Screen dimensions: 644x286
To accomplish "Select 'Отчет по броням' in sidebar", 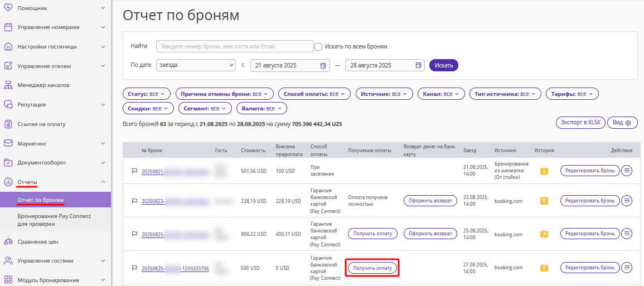I will [41, 200].
